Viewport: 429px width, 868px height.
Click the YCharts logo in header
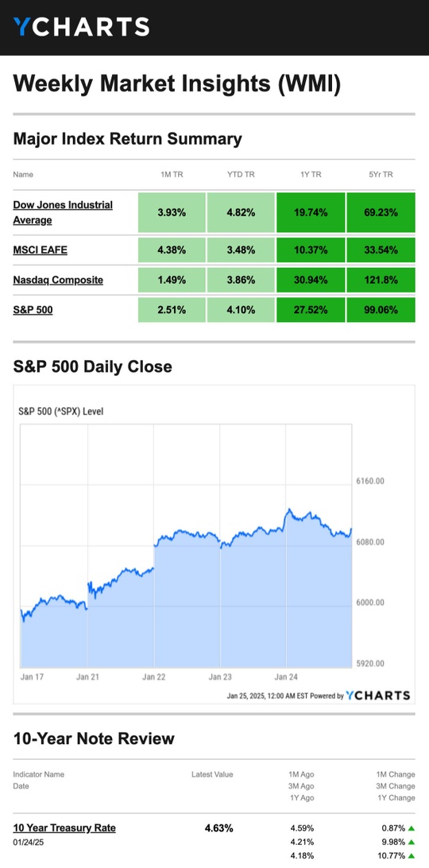click(81, 26)
